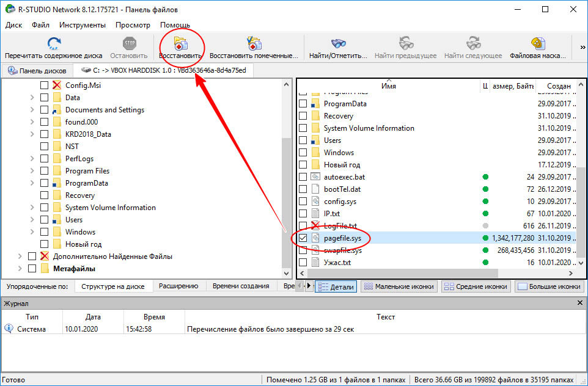Screen dimensions: 588x386
Task: Open the Инструменты menu
Action: coord(83,25)
